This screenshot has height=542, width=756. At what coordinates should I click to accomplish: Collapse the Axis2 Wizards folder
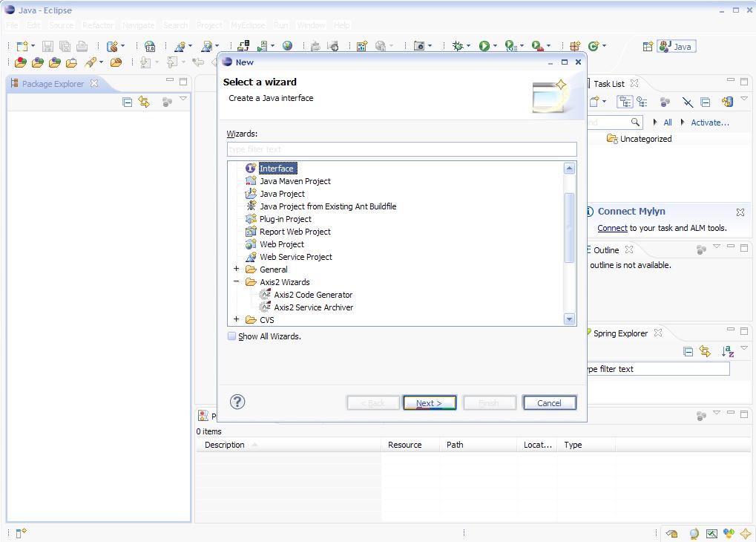[236, 281]
